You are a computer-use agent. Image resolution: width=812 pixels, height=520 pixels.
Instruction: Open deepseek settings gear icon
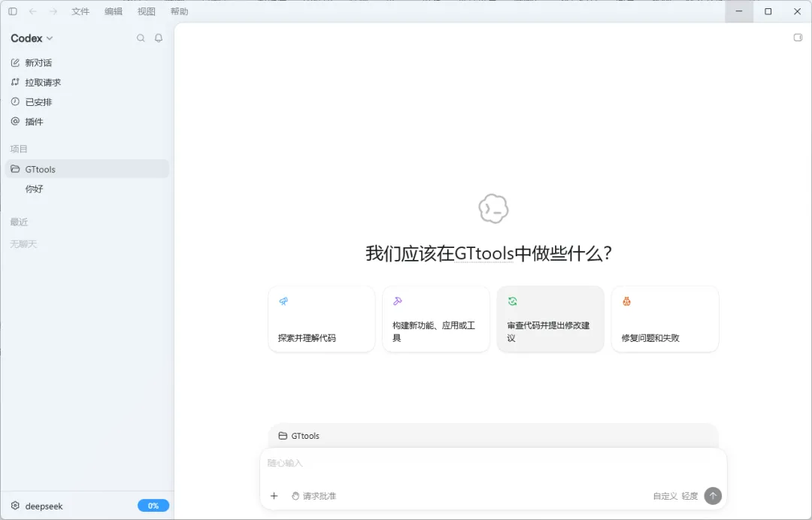15,506
